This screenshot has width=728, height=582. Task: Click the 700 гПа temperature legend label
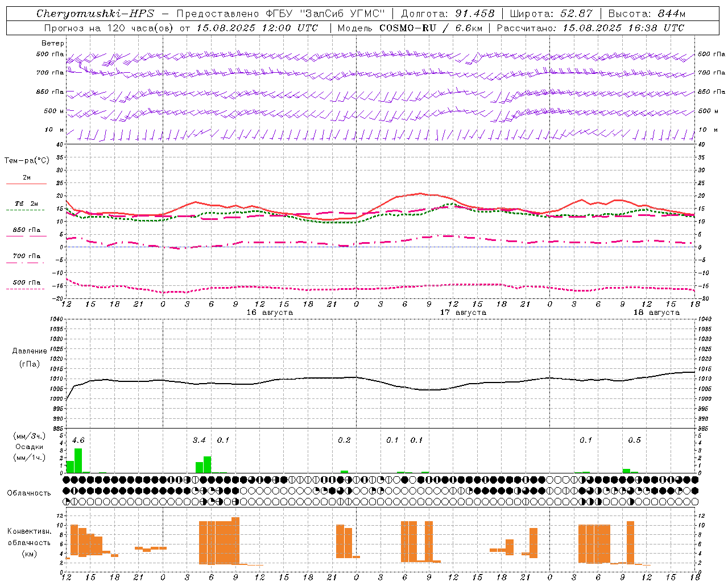click(x=27, y=256)
